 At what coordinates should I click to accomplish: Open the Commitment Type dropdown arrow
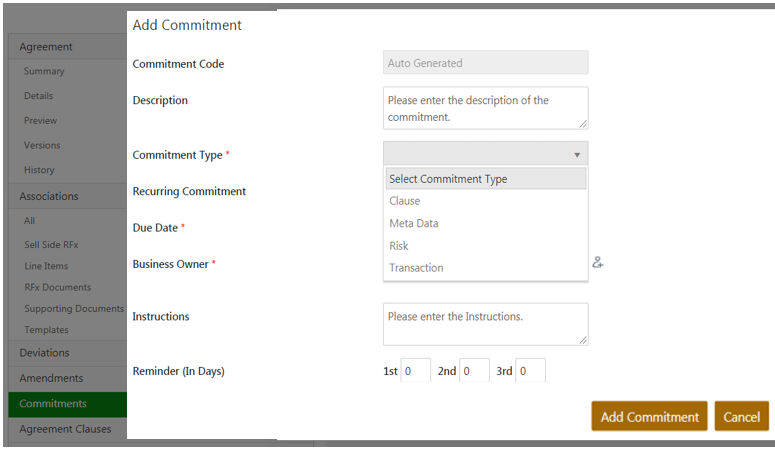tap(577, 155)
